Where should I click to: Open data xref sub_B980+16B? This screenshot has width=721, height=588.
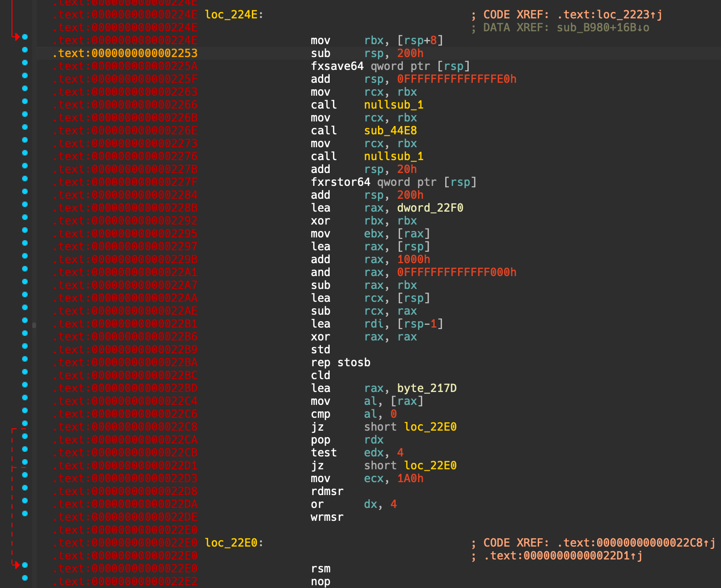click(x=603, y=28)
